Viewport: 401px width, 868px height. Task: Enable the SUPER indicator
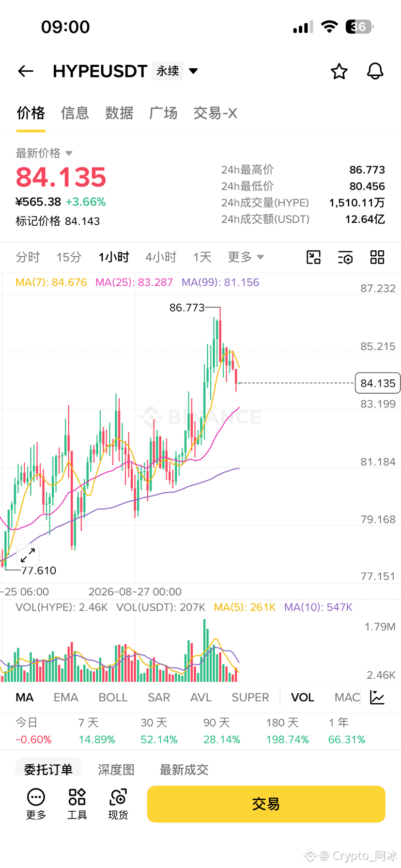[x=250, y=697]
